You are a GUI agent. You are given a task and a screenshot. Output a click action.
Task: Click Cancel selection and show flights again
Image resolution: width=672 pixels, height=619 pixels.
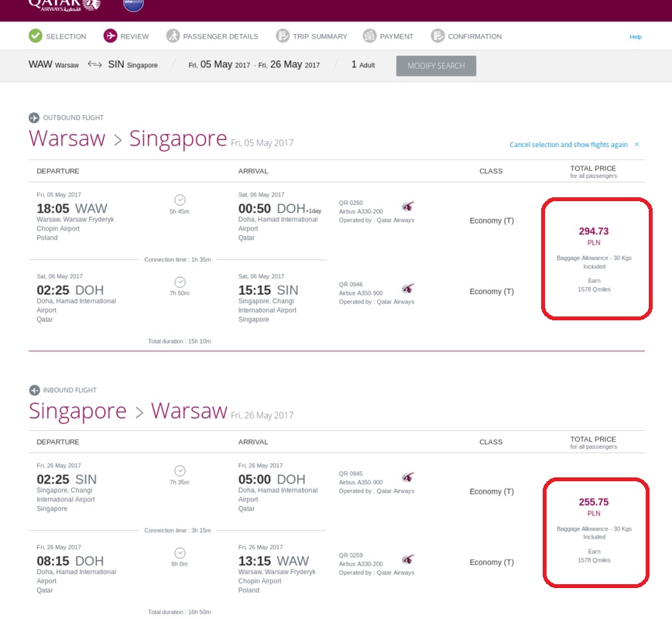pyautogui.click(x=568, y=145)
